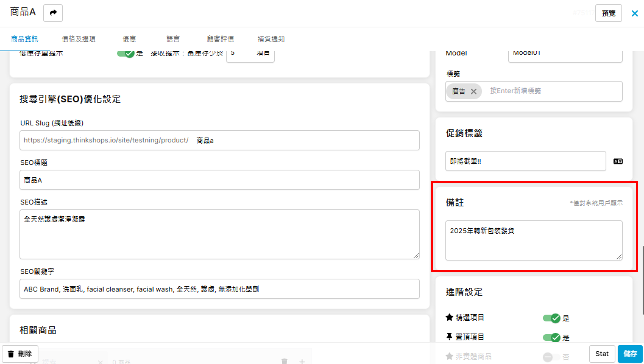Toggle off the 置頂項目 switch
Screen dimensions: 644x364
pos(551,337)
